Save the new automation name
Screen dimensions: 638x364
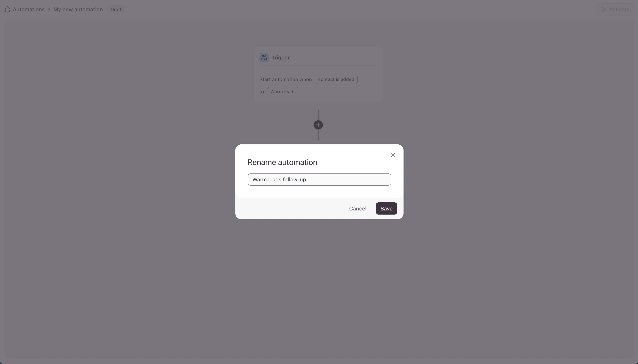click(x=386, y=209)
